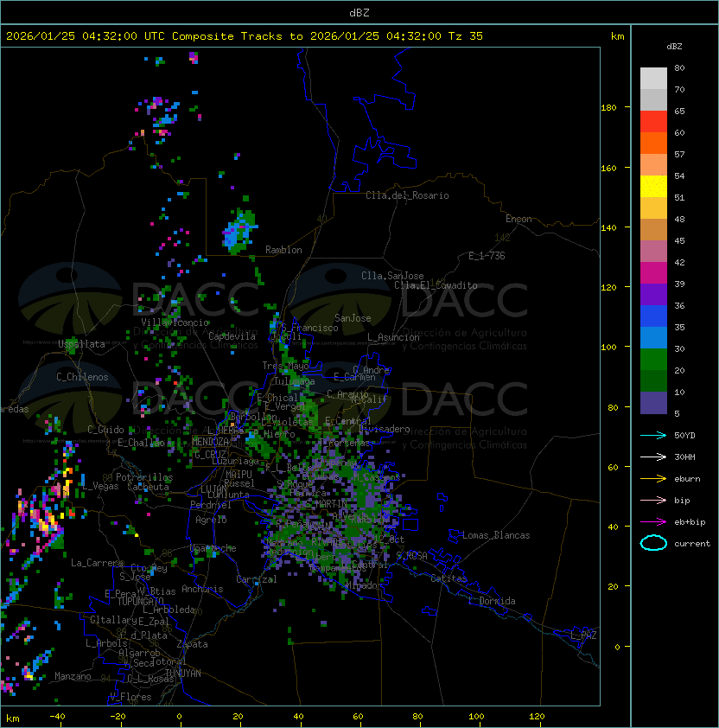The image size is (719, 728).
Task: Click the Potrerillos map label
Action: (x=144, y=477)
